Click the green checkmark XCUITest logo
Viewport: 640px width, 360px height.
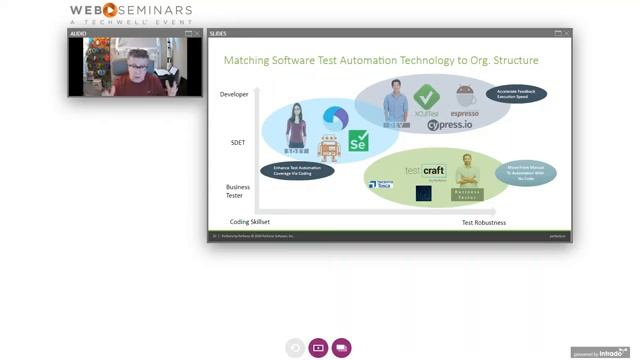tap(427, 100)
